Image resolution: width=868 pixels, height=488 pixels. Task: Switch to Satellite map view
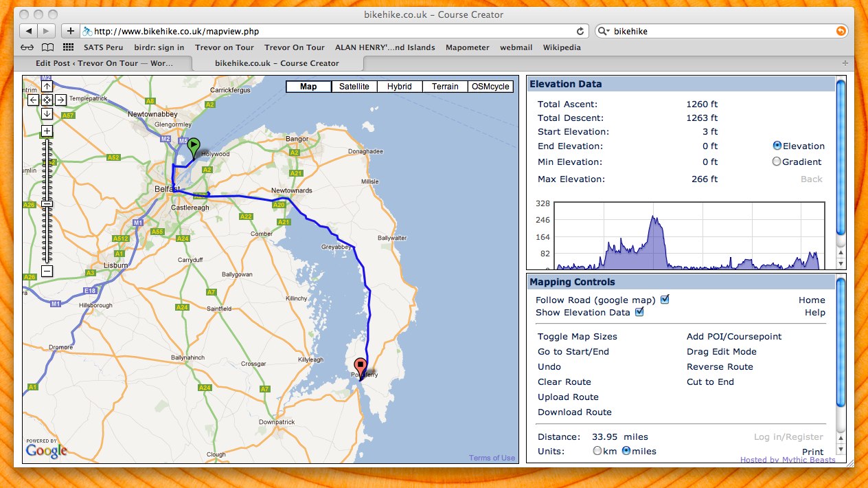(x=354, y=87)
